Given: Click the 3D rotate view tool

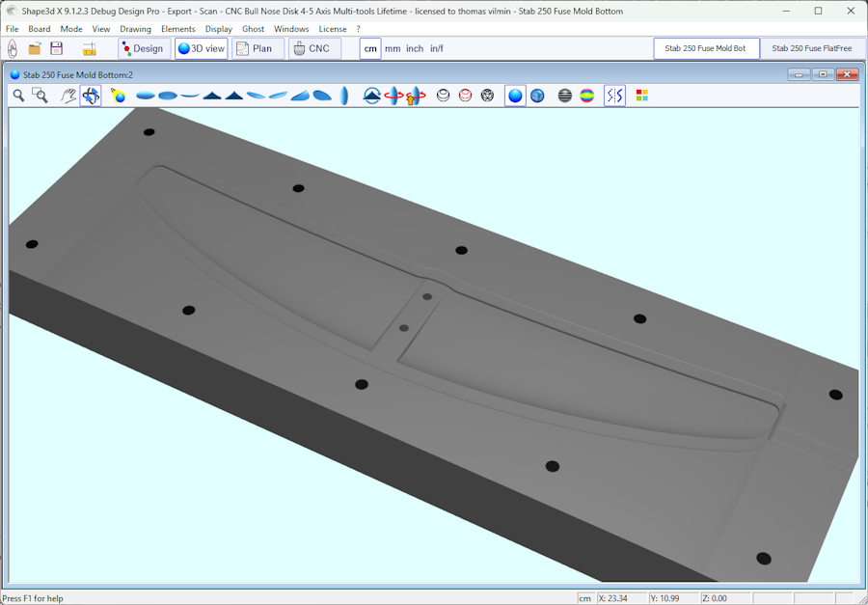Looking at the screenshot, I should (91, 96).
